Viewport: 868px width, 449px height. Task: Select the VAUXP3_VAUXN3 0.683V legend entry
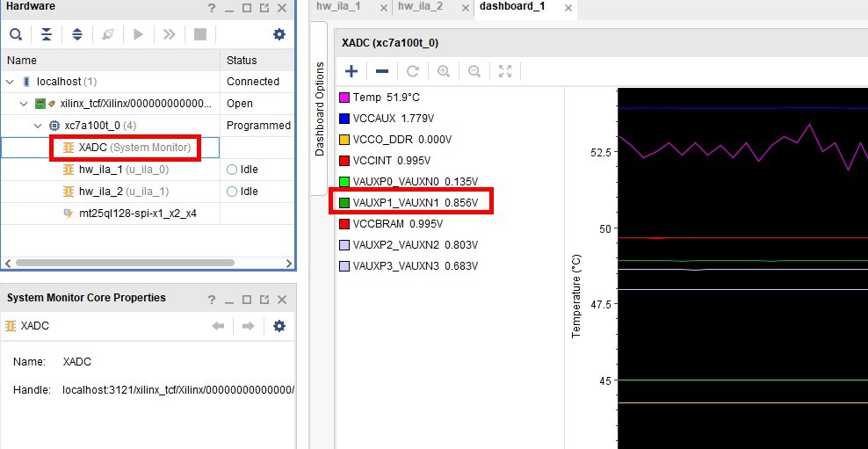click(x=416, y=265)
